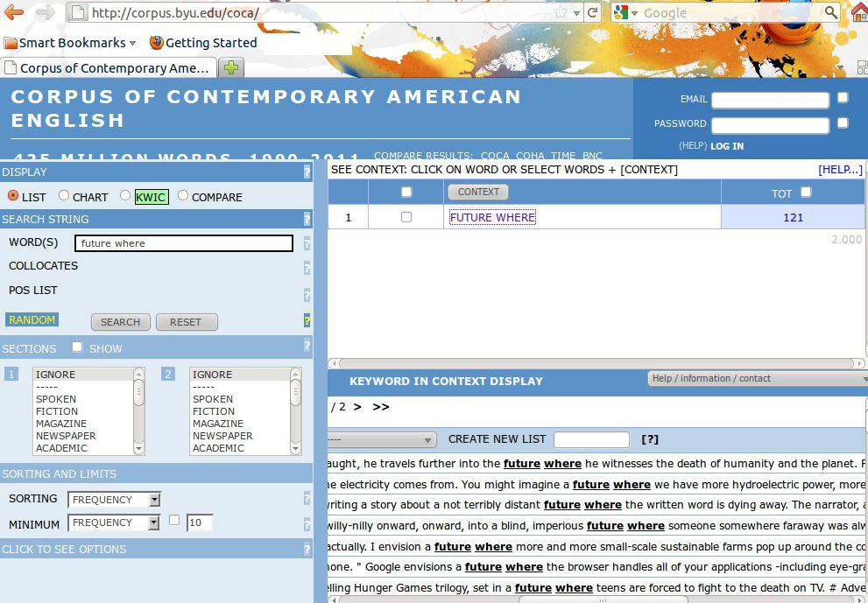Click the RANDOM button
868x603 pixels.
coord(32,319)
